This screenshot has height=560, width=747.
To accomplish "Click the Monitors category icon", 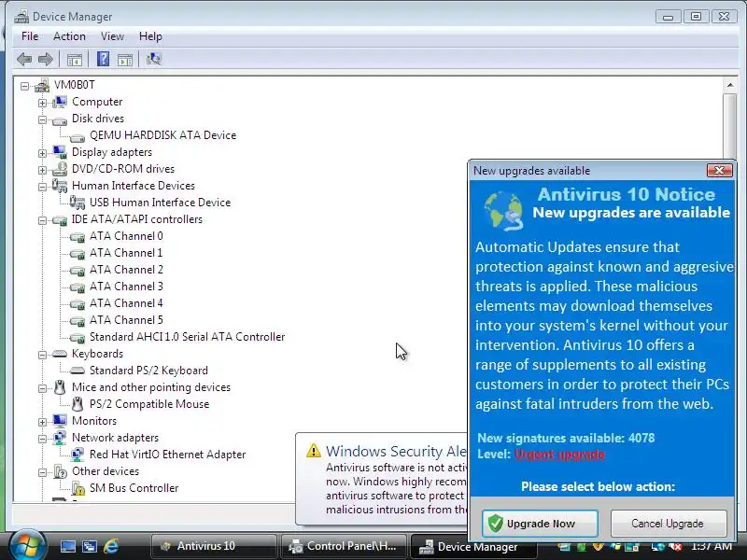I will coord(60,421).
